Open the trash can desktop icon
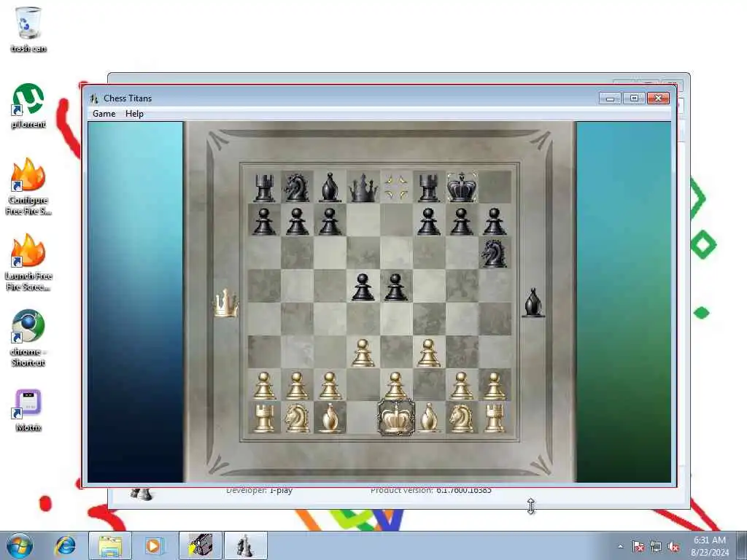Screen dimensions: 747x560 coord(28,29)
